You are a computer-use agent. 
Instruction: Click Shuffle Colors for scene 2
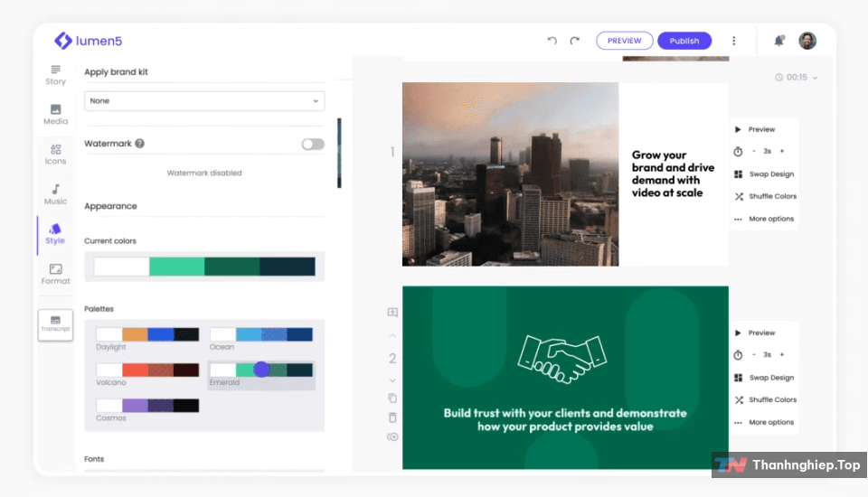[765, 399]
